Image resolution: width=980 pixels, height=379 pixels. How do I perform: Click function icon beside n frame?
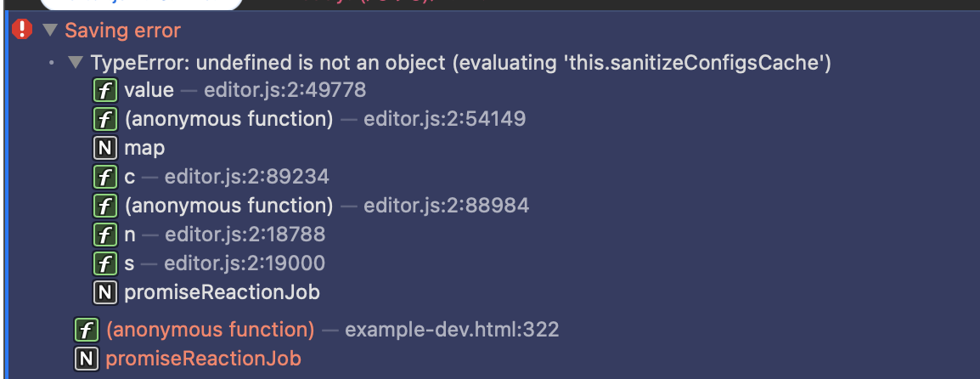click(x=105, y=235)
